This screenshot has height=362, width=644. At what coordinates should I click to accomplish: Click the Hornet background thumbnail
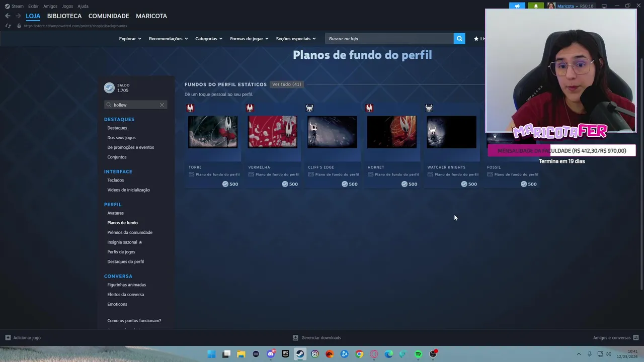(392, 132)
